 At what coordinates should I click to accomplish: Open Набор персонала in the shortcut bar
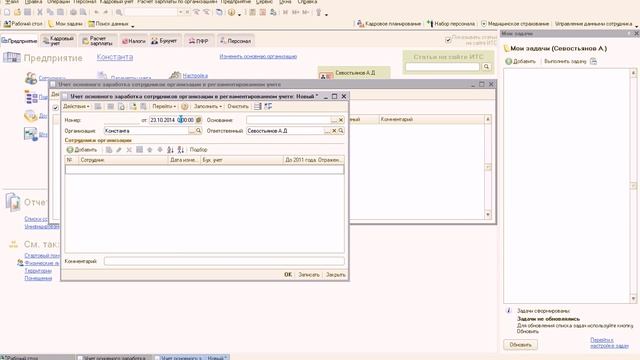[x=451, y=24]
